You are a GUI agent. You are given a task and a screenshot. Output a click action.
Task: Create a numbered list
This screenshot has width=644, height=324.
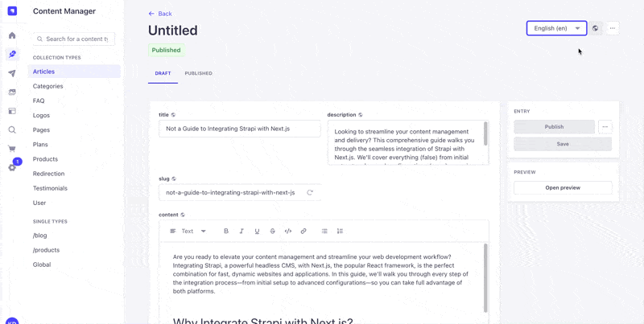pos(340,232)
